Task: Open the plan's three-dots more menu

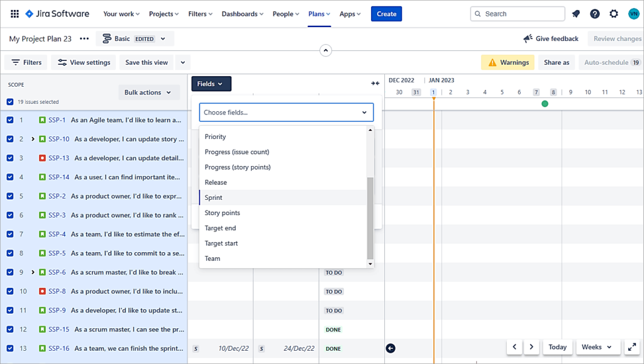Action: pos(84,39)
